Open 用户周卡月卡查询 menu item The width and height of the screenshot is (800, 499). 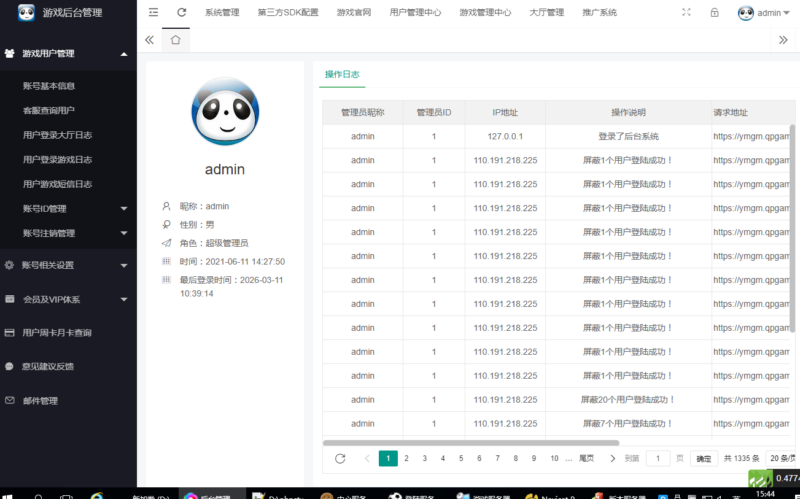point(57,333)
